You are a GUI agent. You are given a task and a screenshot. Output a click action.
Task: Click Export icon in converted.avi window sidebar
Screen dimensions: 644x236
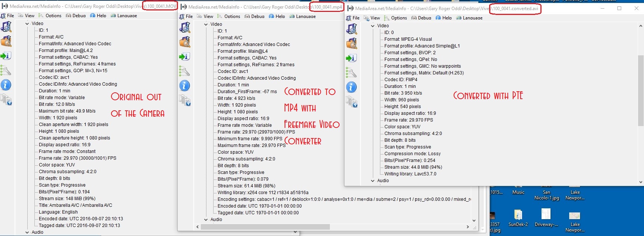[352, 58]
